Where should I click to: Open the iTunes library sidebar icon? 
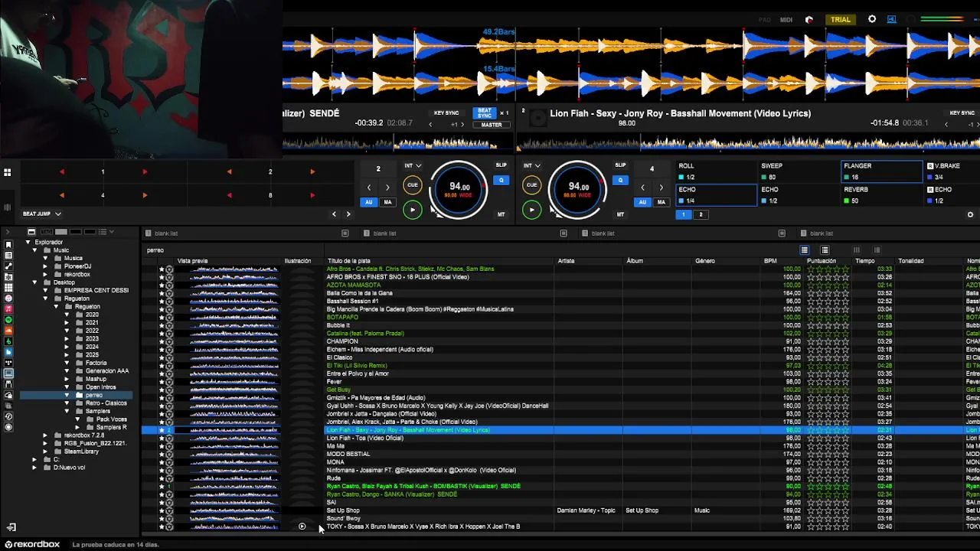(8, 298)
